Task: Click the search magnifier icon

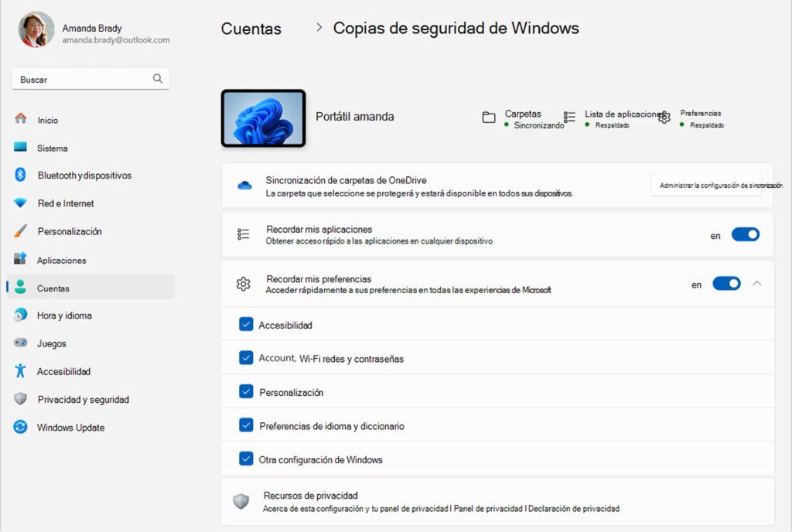Action: point(158,79)
